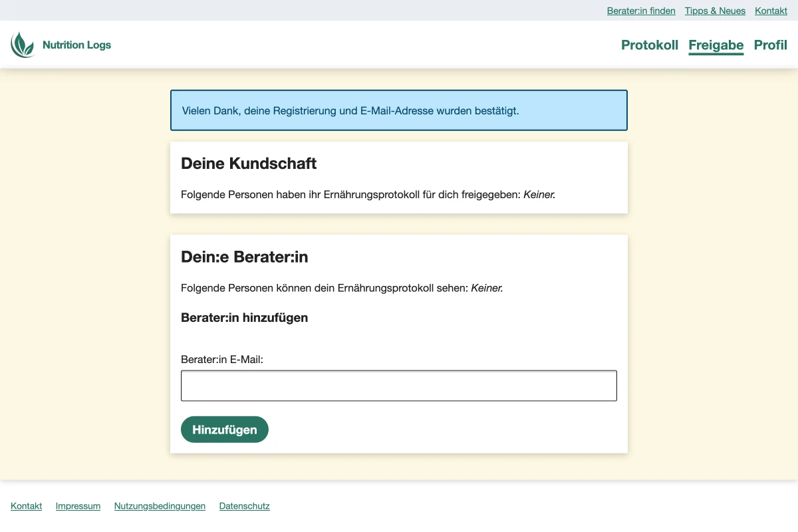The width and height of the screenshot is (798, 532).
Task: Open the Berater:in finden link
Action: [x=640, y=11]
